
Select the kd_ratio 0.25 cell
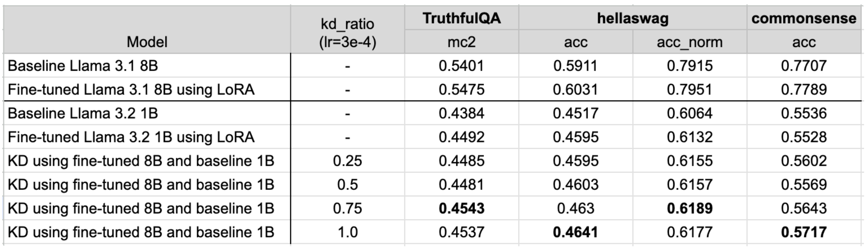click(x=347, y=161)
